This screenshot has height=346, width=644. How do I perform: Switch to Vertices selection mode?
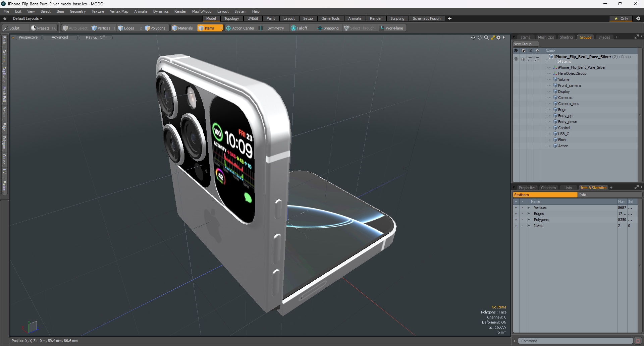pyautogui.click(x=103, y=28)
